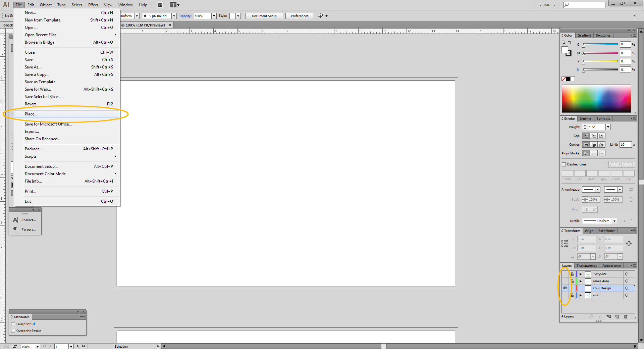Pick a color from the CMYK spectrum bar

pyautogui.click(x=596, y=99)
